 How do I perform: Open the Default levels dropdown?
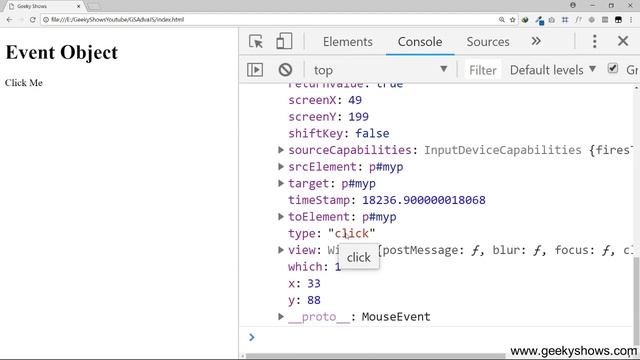(553, 70)
